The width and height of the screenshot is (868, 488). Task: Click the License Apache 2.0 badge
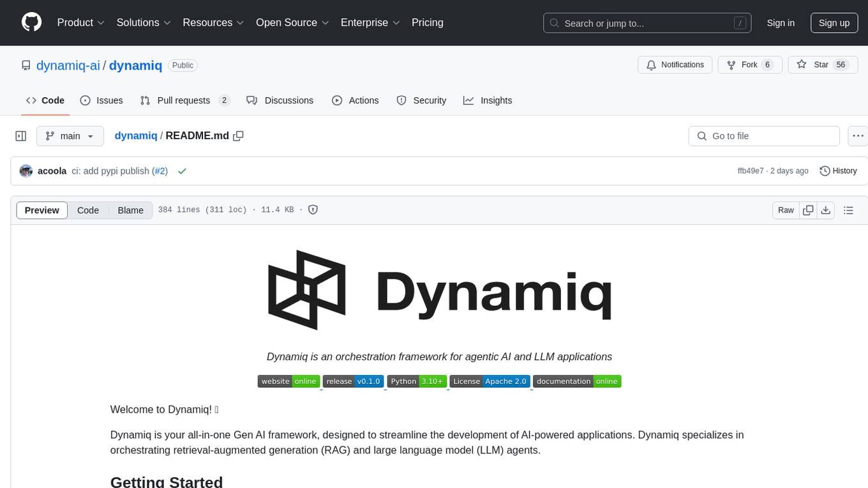click(490, 381)
